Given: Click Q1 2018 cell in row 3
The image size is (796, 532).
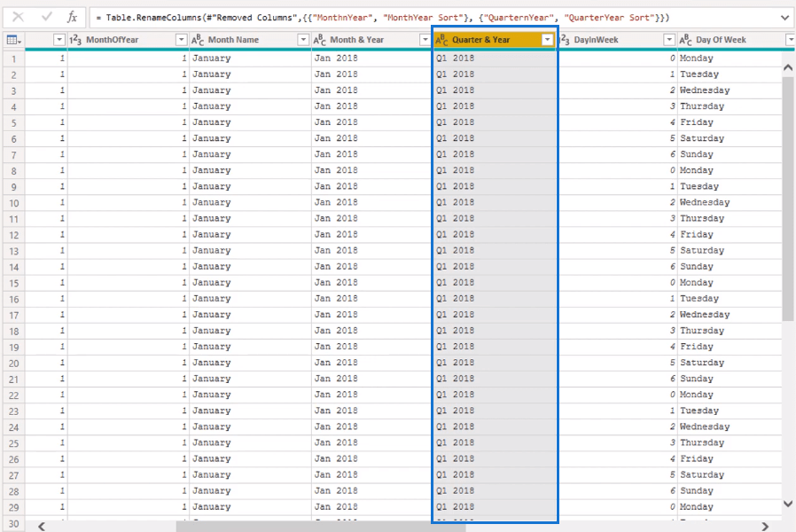Looking at the screenshot, I should pos(495,90).
